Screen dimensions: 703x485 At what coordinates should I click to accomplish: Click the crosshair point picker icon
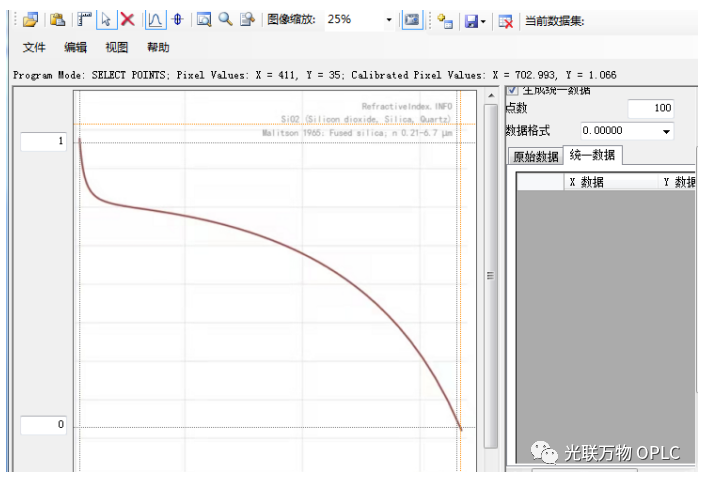(x=177, y=19)
